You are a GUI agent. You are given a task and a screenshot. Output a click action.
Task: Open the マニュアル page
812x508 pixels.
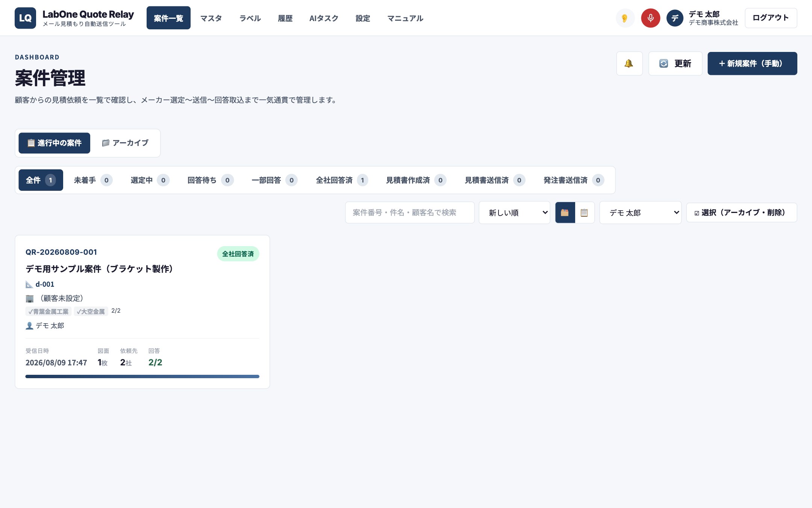pos(405,18)
